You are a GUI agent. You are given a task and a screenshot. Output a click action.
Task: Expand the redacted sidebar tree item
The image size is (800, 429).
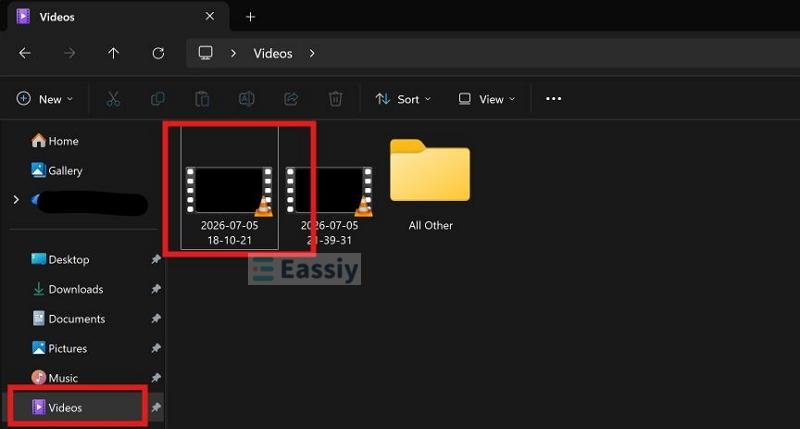pos(16,199)
